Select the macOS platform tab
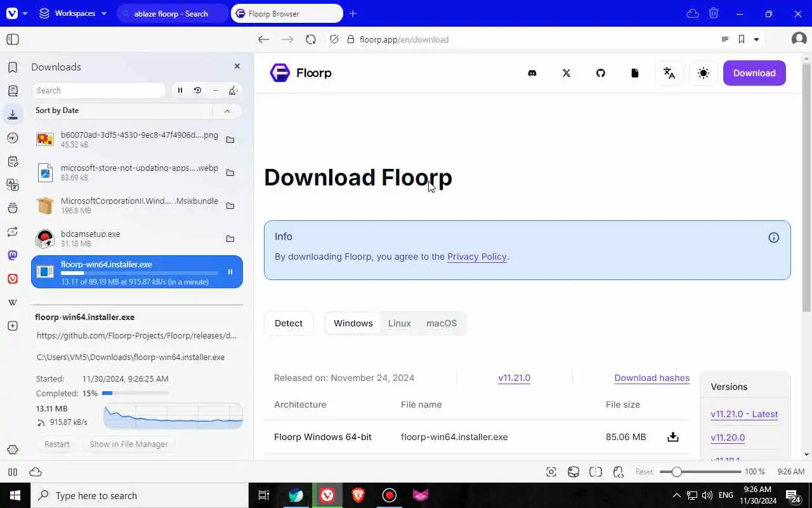 [442, 323]
